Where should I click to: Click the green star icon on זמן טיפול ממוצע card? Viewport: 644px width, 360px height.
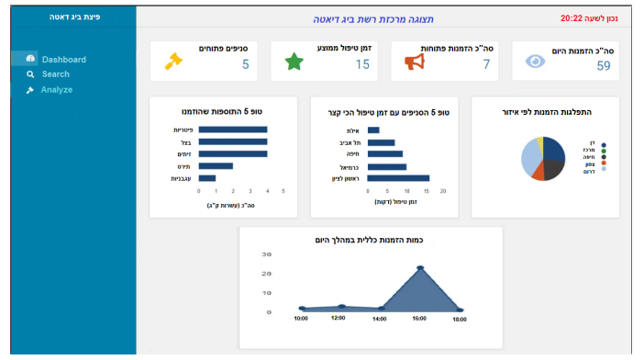click(x=294, y=62)
